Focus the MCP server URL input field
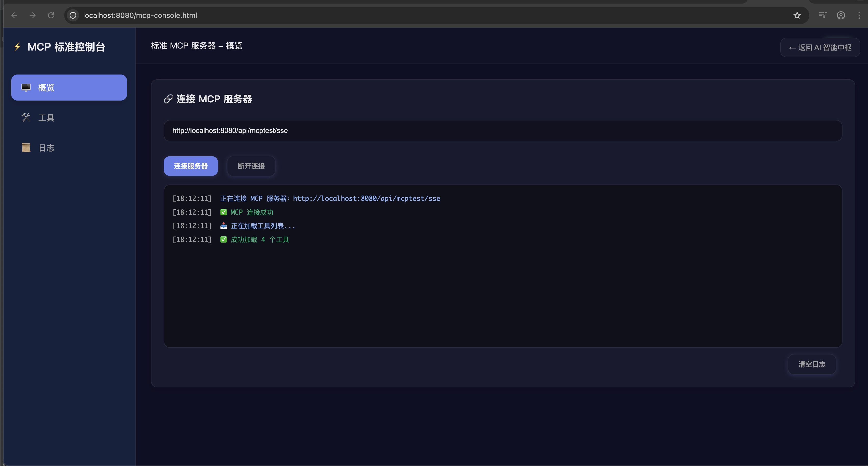868x466 pixels. (x=502, y=130)
